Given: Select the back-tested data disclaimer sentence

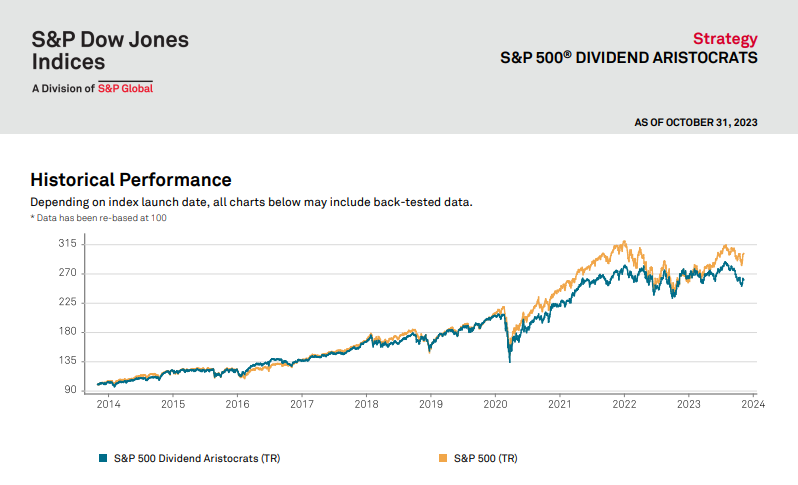Looking at the screenshot, I should click(251, 202).
